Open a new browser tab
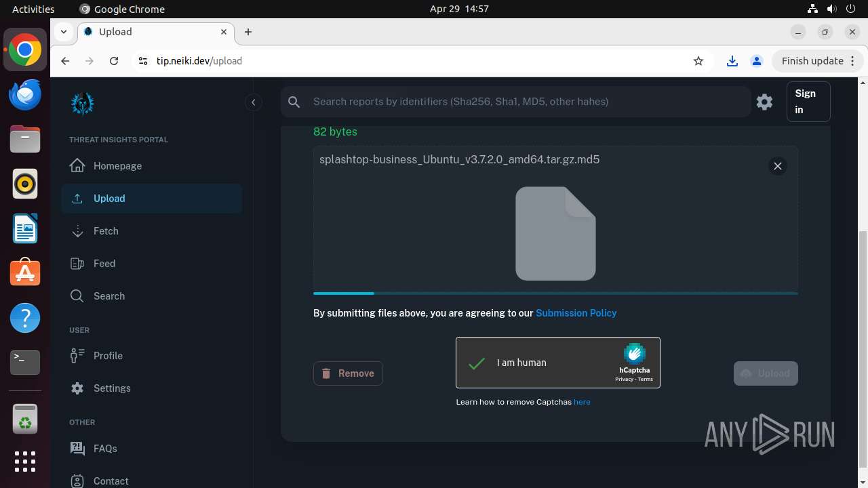The image size is (868, 488). 248,32
